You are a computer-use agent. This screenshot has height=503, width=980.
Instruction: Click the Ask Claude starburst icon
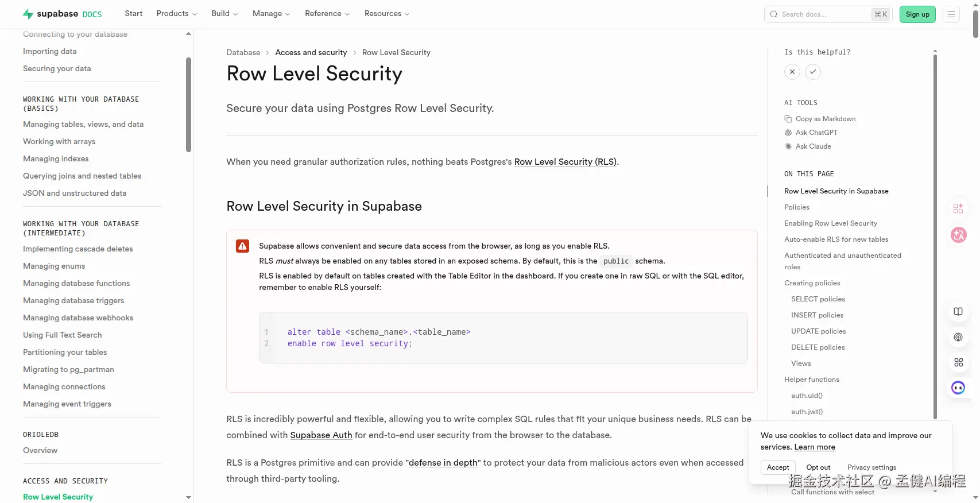point(788,146)
